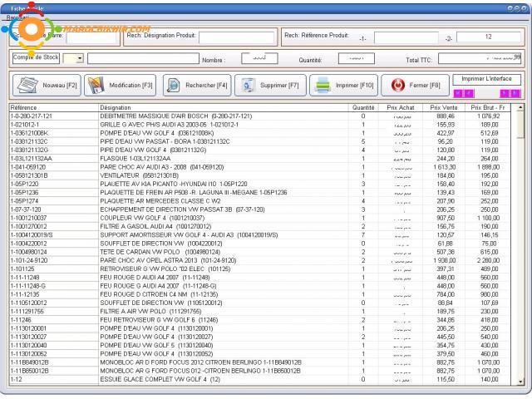The width and height of the screenshot is (532, 399).
Task: Select POMPE D'EAU VW GOLF 5 (1130120040)
Action: (x=259, y=345)
